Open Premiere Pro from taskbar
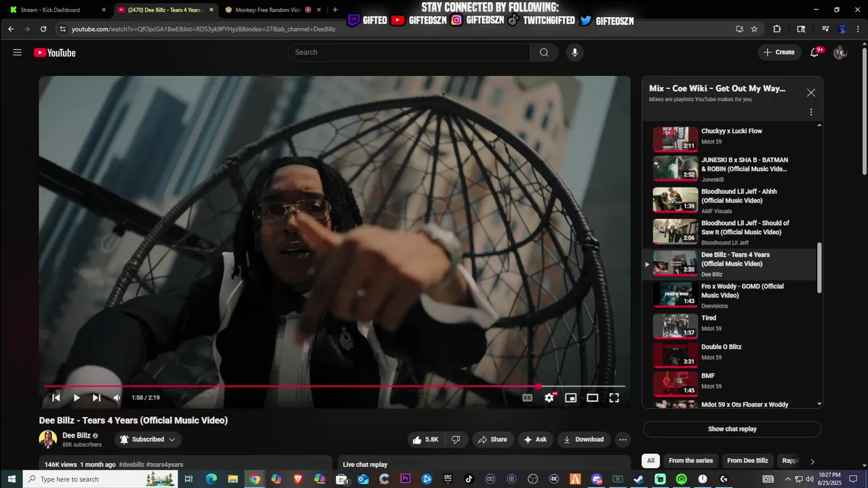 point(406,479)
